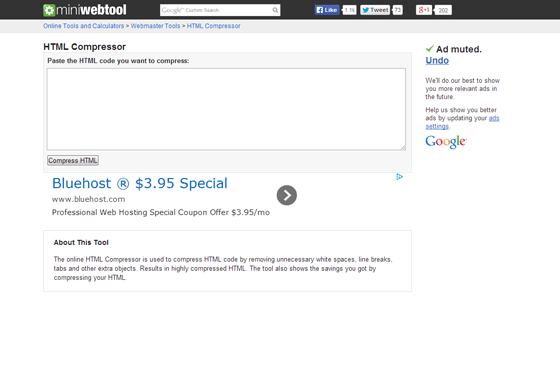Click Undo for muted ad
The width and height of the screenshot is (560, 389).
[437, 60]
